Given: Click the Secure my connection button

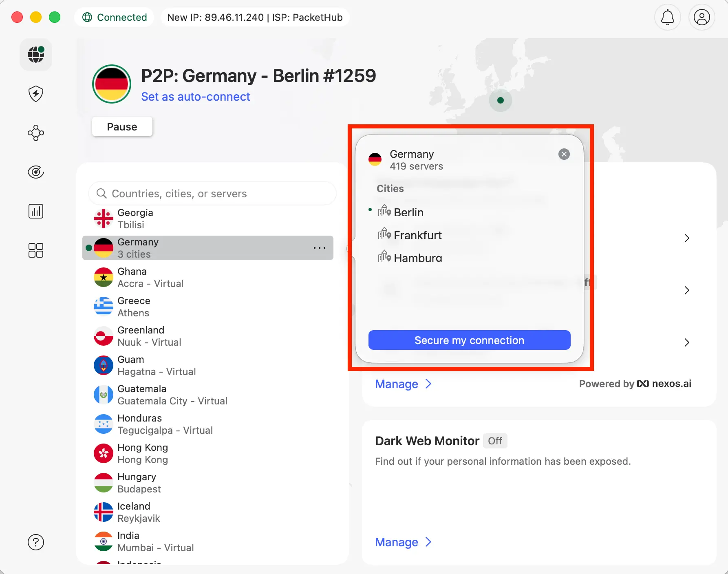Looking at the screenshot, I should click(x=469, y=340).
